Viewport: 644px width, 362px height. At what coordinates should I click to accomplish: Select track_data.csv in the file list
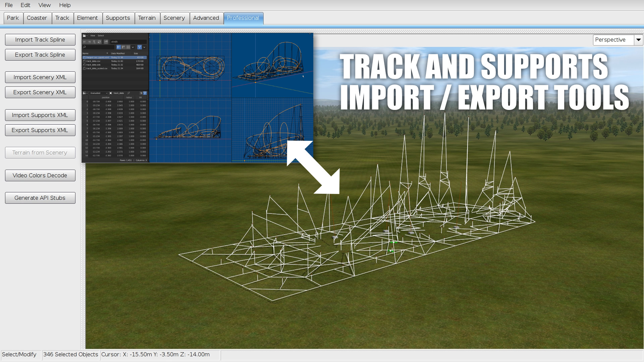(x=93, y=61)
